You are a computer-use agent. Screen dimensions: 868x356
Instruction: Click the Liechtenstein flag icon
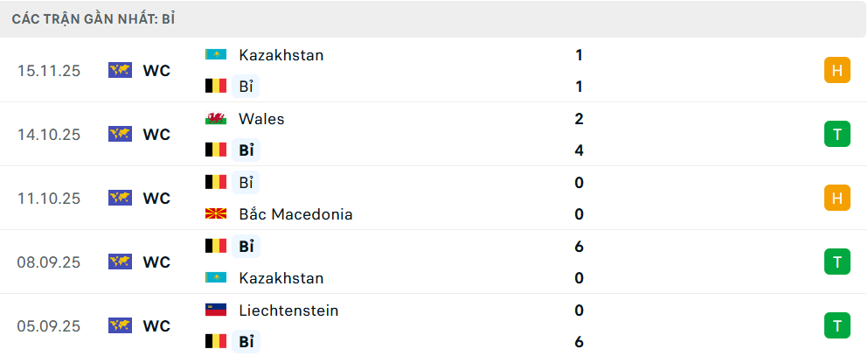(x=215, y=311)
